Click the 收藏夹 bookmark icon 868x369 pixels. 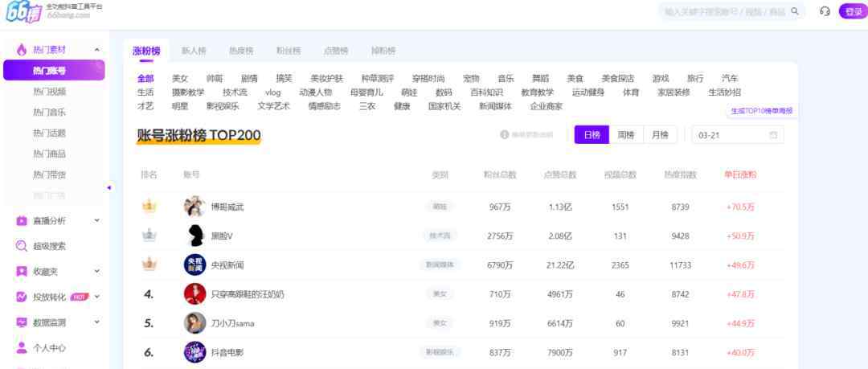point(22,272)
